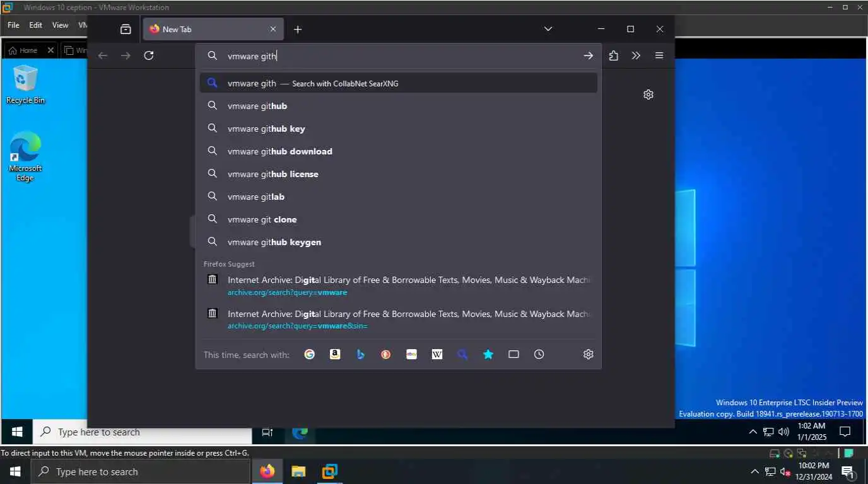Search open tabs via the tab icon
Screen dimensions: 868x484
pos(513,354)
